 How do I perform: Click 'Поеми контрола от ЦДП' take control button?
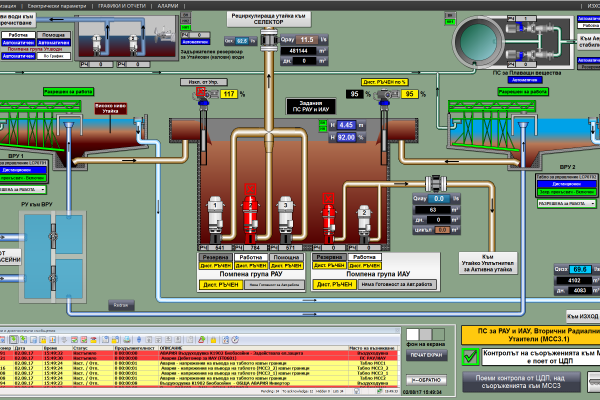(x=521, y=382)
